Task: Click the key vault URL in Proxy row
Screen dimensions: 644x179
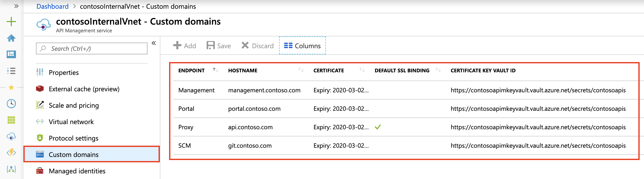Action: pyautogui.click(x=538, y=127)
